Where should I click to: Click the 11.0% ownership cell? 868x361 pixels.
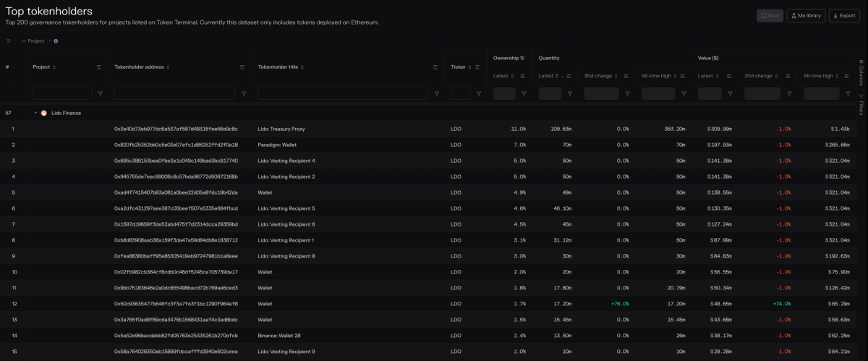(518, 129)
